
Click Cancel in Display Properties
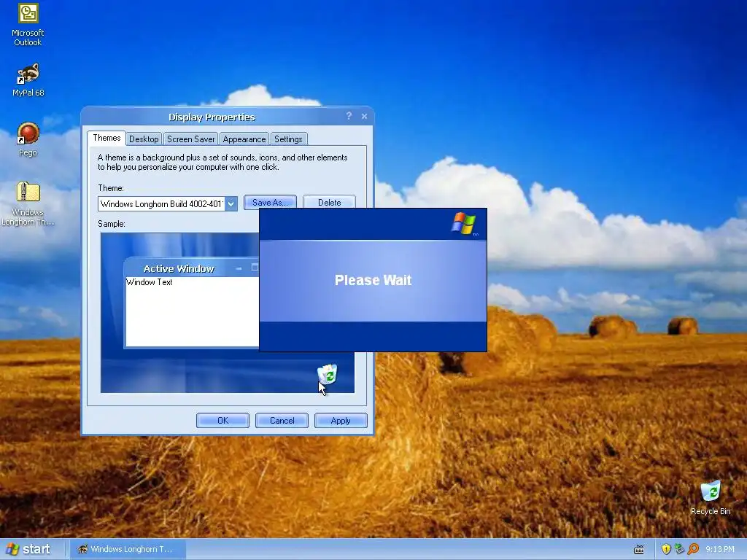pyautogui.click(x=282, y=421)
